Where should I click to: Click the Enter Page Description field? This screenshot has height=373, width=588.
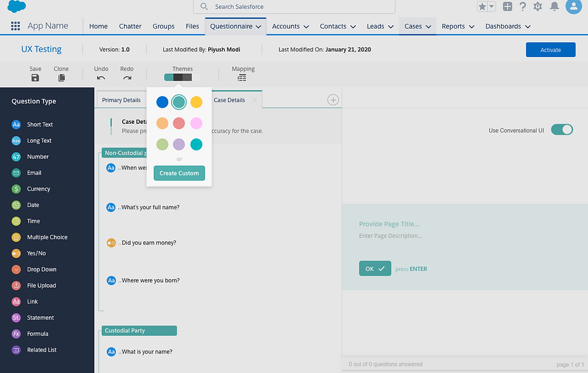[390, 236]
